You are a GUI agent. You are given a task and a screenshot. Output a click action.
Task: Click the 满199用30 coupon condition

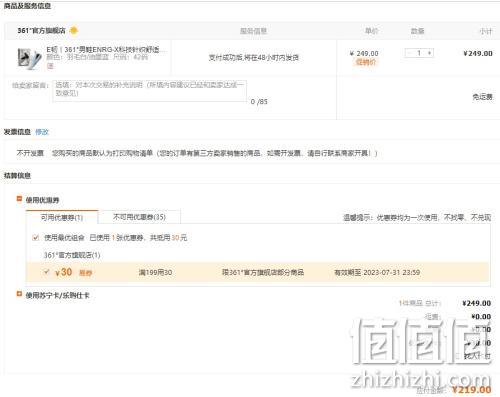[155, 272]
